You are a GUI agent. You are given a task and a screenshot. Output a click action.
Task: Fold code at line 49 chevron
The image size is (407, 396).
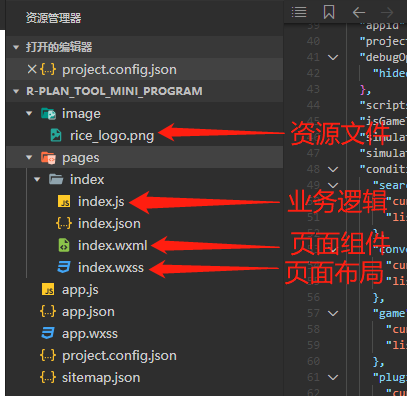[x=333, y=185]
